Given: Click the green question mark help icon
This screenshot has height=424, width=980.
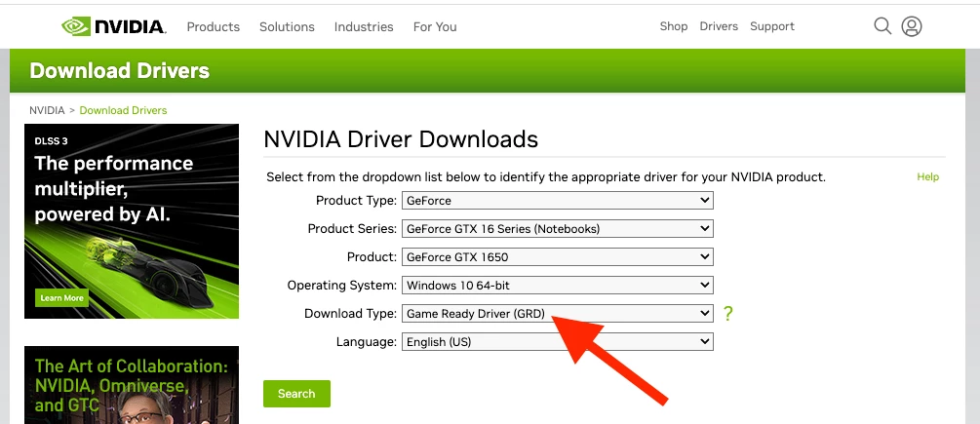Looking at the screenshot, I should pos(727,314).
